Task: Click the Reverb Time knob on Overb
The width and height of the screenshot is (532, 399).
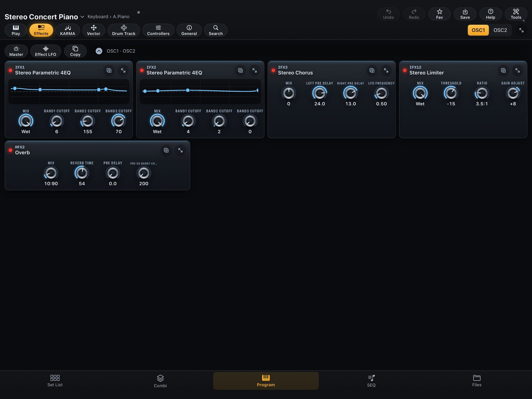Action: pyautogui.click(x=82, y=173)
